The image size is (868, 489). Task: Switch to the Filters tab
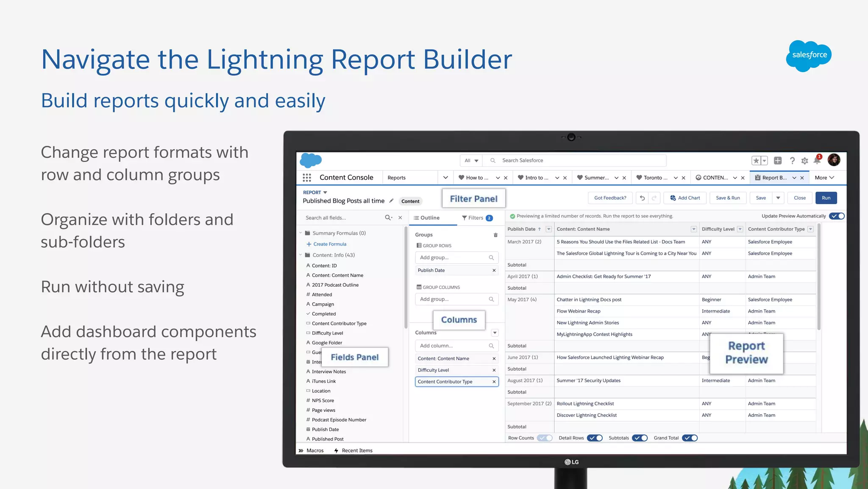(x=477, y=218)
